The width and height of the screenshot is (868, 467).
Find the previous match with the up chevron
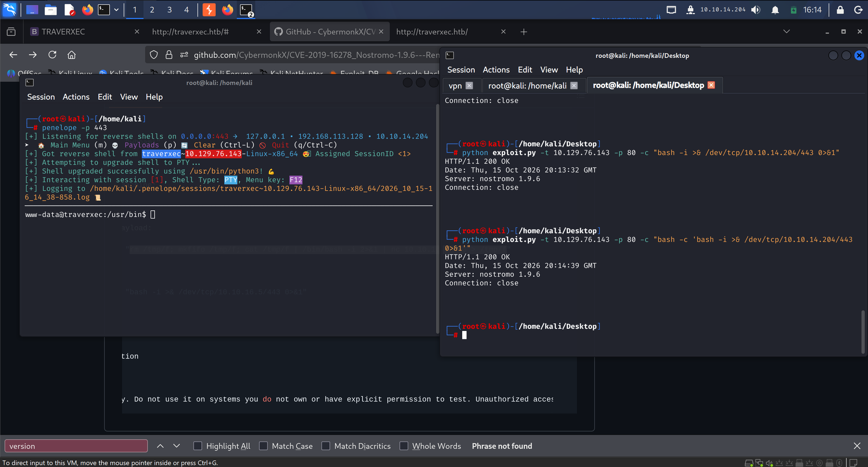pos(160,446)
